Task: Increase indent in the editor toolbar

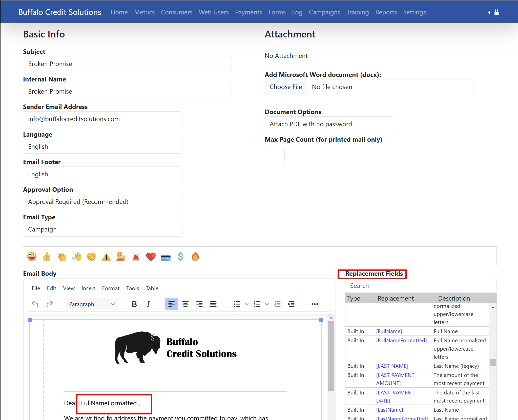Action: pos(291,304)
